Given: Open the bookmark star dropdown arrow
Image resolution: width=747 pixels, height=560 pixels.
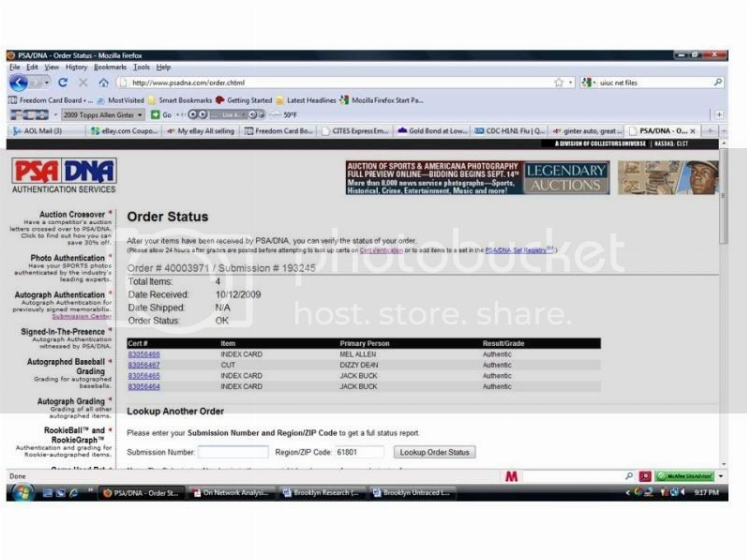Looking at the screenshot, I should point(571,83).
